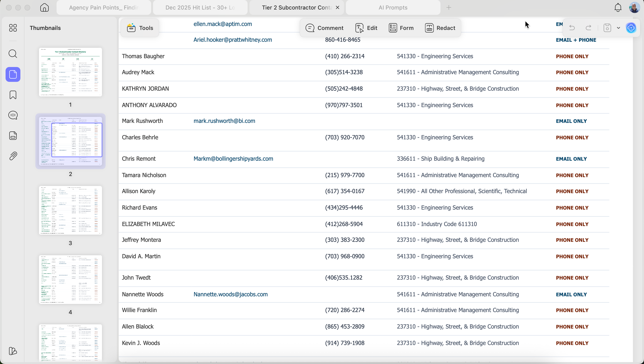Select the Redact mode button

point(440,28)
